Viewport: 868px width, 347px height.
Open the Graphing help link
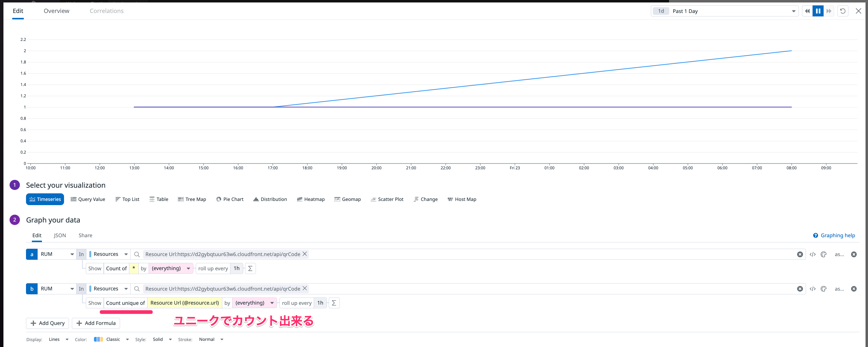[837, 235]
